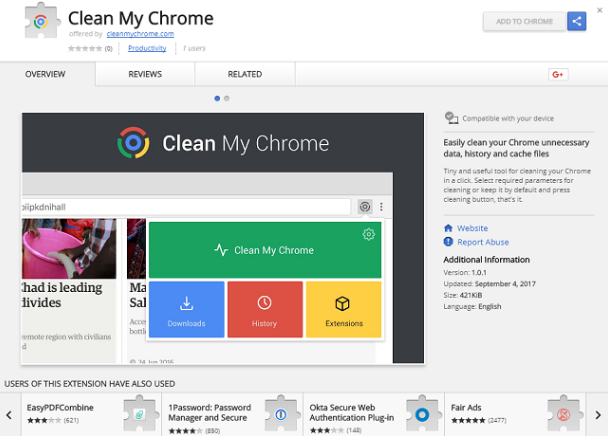Click the yellow Extensions tile
Image resolution: width=611 pixels, height=436 pixels.
(x=344, y=309)
